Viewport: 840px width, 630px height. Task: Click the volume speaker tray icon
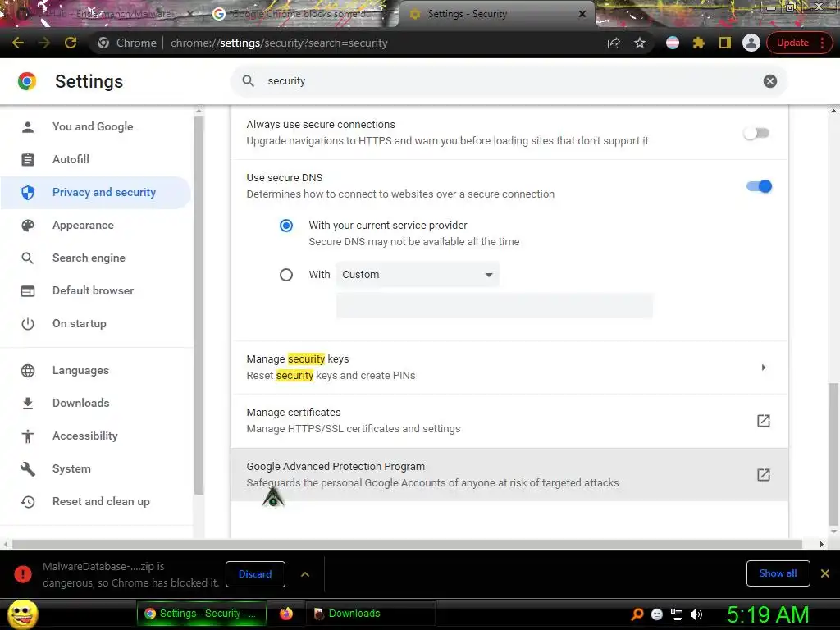pos(696,614)
